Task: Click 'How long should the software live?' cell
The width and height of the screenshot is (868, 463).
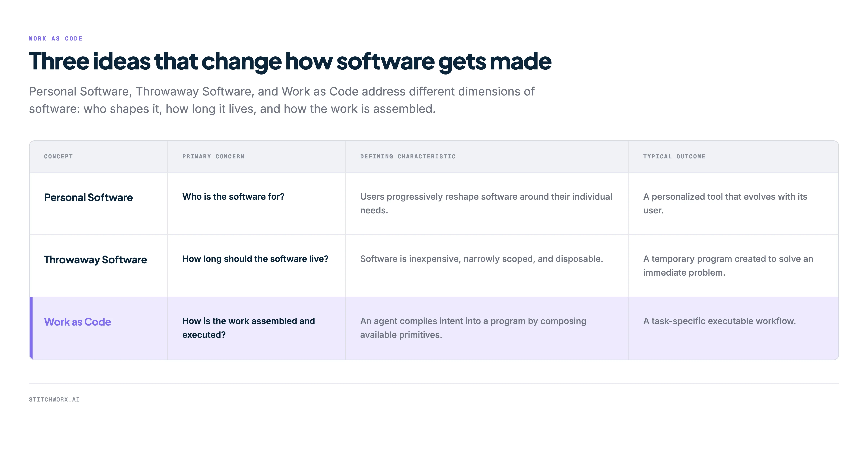Action: [x=255, y=259]
